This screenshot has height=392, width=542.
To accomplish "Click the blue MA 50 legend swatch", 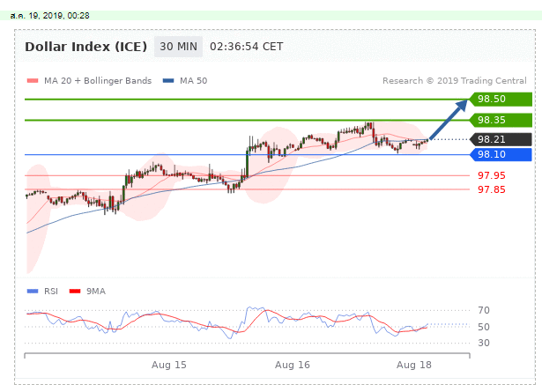I will tap(168, 81).
